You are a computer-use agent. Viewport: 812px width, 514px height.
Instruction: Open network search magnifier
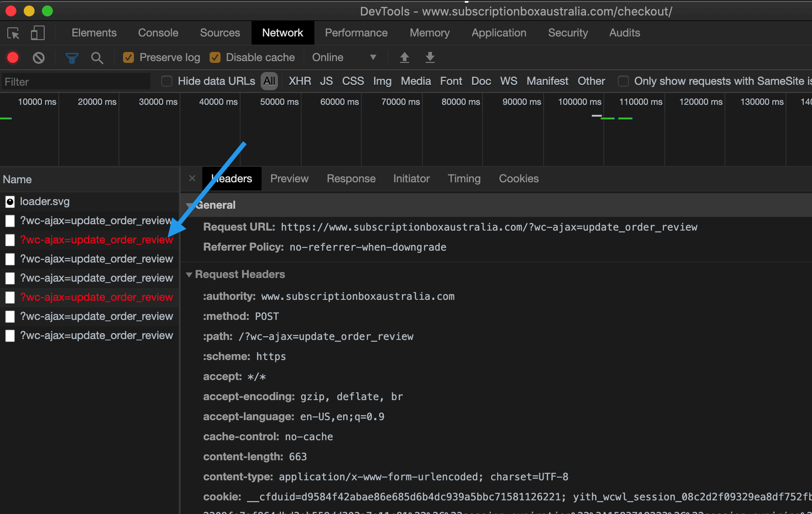(x=97, y=58)
